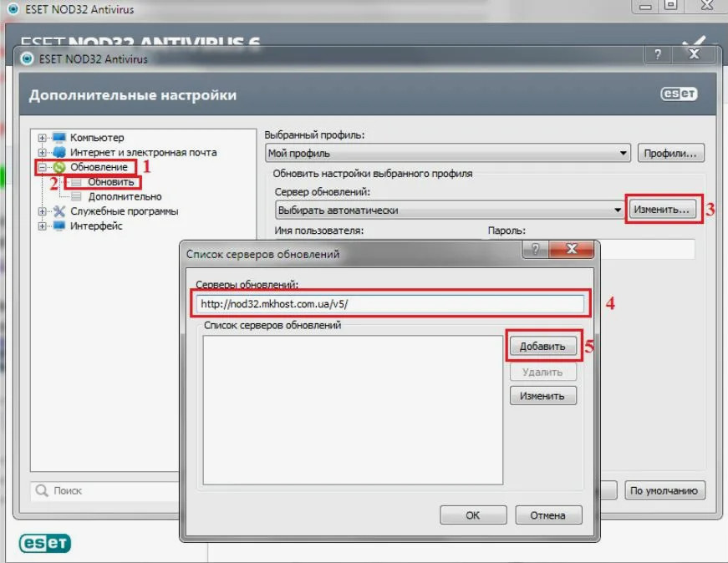Select the Дополнительно tree item

pos(125,197)
